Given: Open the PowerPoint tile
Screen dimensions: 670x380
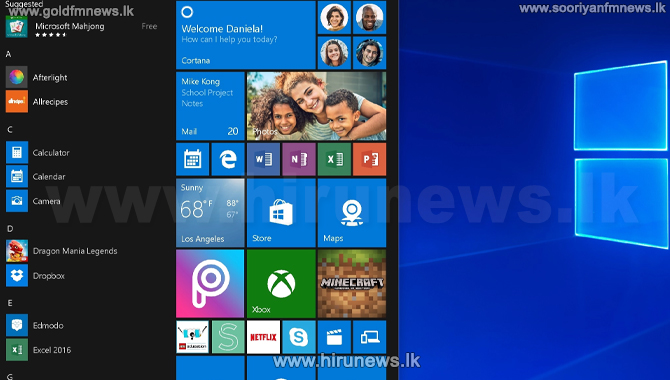Looking at the screenshot, I should [x=370, y=159].
